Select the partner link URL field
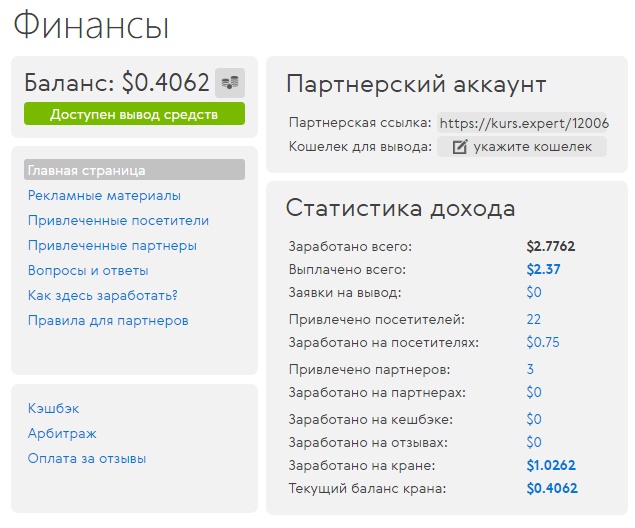 click(x=523, y=123)
